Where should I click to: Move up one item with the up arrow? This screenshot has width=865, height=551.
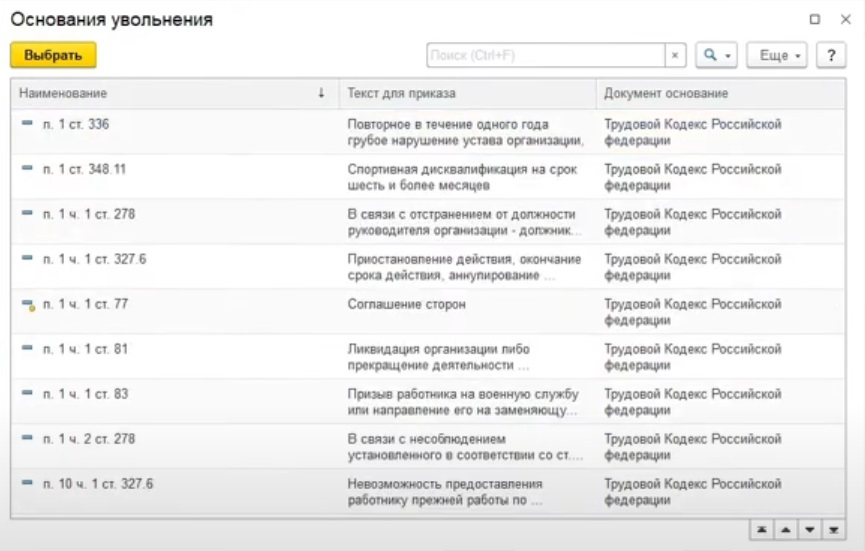point(786,530)
